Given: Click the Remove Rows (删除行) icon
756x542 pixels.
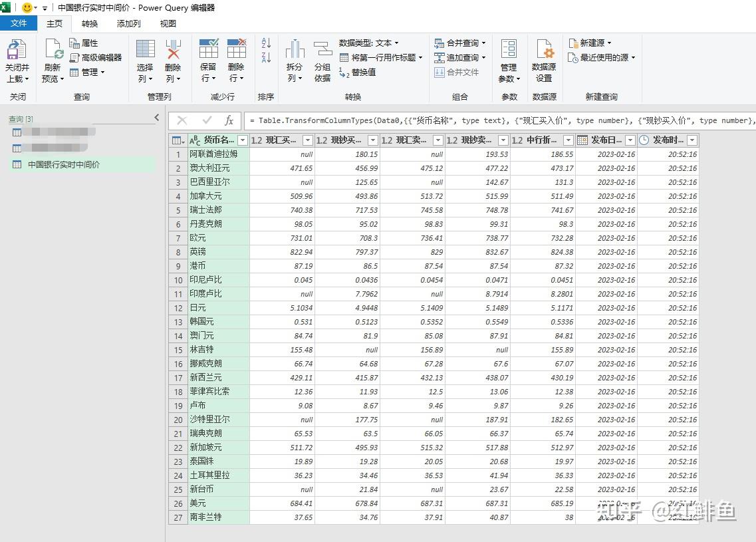Looking at the screenshot, I should [x=236, y=49].
